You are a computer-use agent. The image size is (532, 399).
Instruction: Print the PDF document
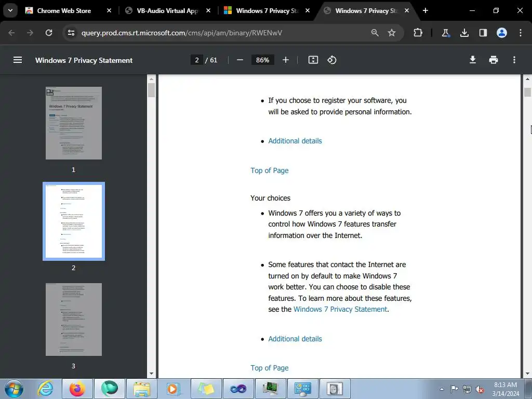[x=494, y=60]
